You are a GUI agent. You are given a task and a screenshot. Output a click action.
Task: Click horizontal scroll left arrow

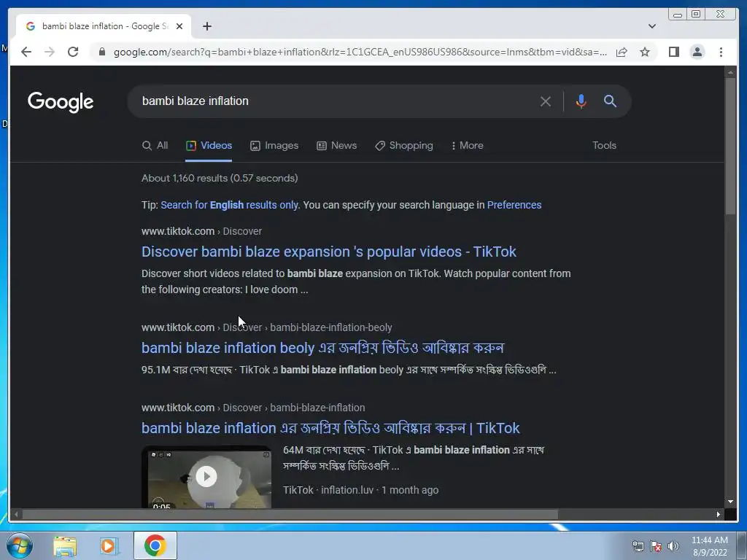(x=16, y=514)
